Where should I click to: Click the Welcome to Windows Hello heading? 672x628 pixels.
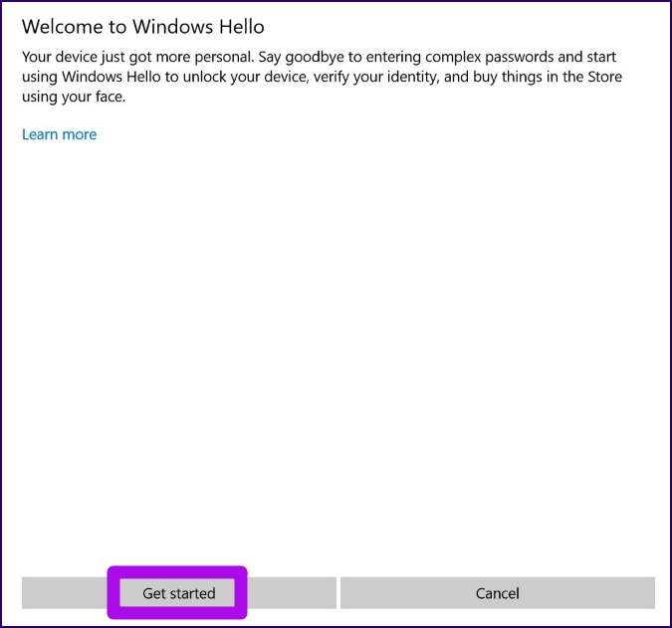coord(143,26)
